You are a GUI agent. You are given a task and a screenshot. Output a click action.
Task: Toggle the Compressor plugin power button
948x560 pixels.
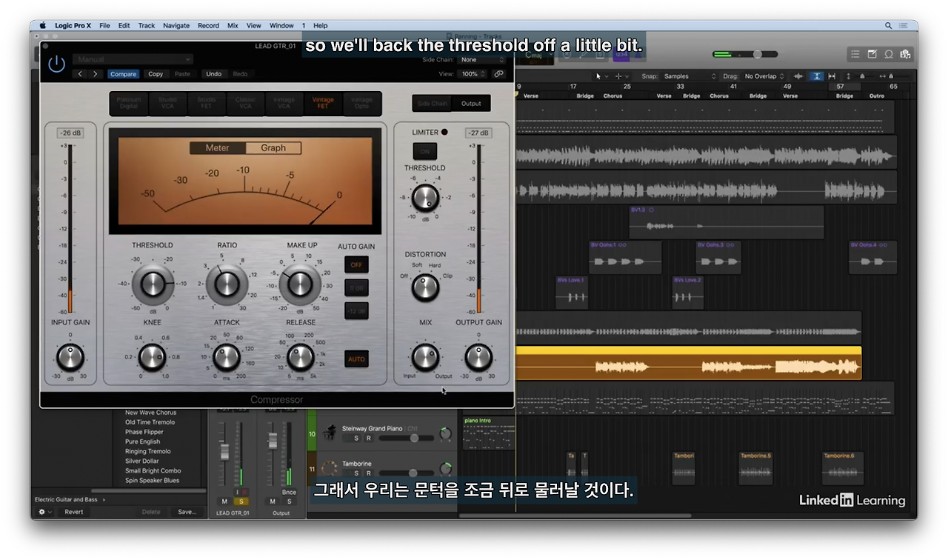[57, 64]
